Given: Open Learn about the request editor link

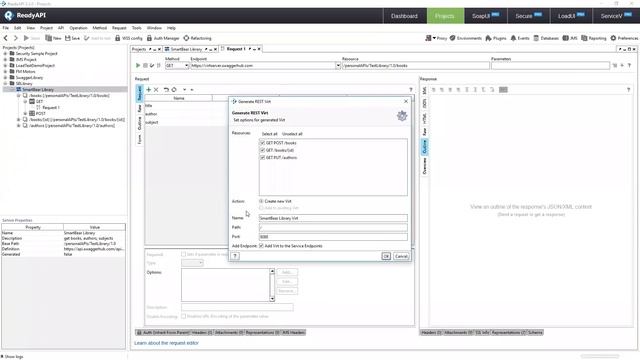Looking at the screenshot, I should [166, 343].
